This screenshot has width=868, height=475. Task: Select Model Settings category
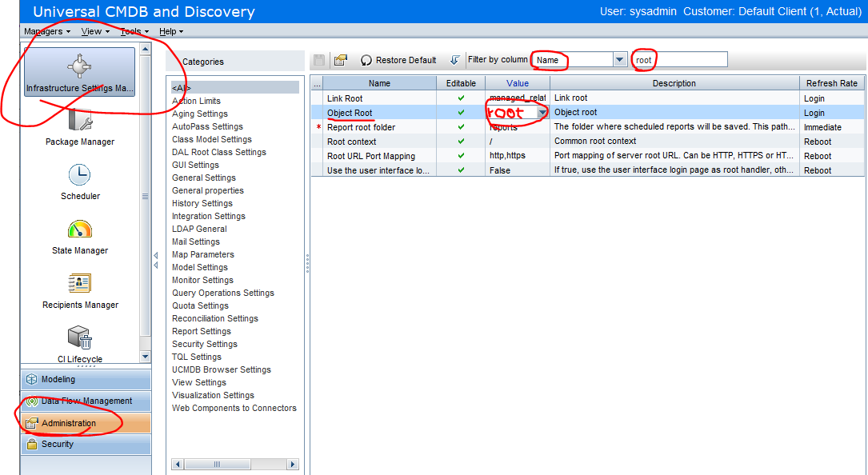click(199, 267)
